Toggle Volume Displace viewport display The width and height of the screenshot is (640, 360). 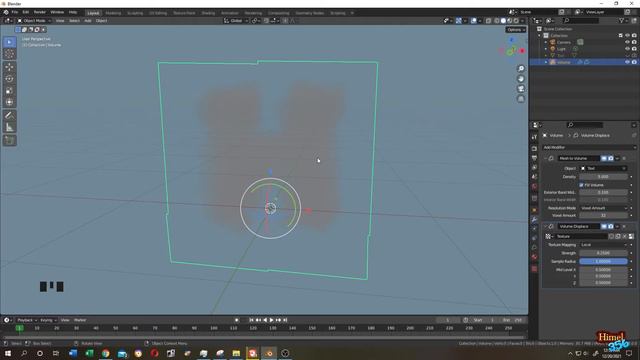(x=604, y=226)
